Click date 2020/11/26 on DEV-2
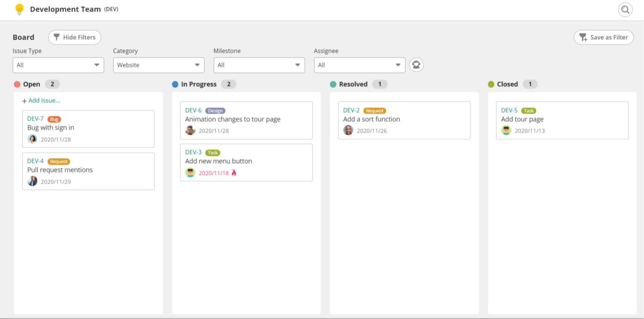The image size is (644, 319). [372, 131]
